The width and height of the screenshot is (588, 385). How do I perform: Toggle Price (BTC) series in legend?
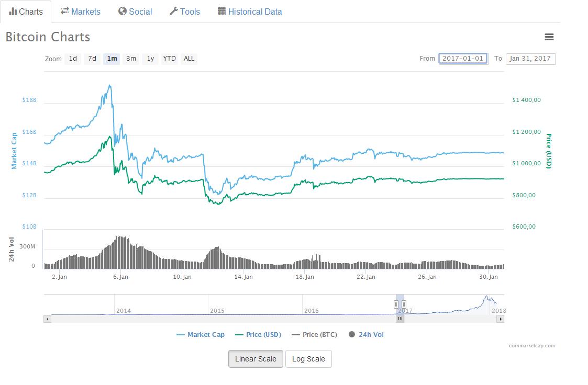coord(314,334)
